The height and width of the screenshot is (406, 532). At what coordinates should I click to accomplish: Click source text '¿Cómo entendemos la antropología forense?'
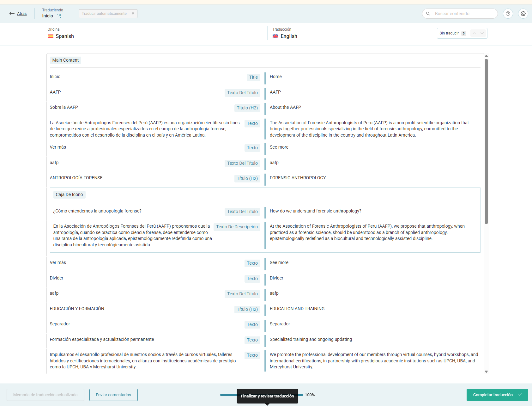(x=97, y=211)
